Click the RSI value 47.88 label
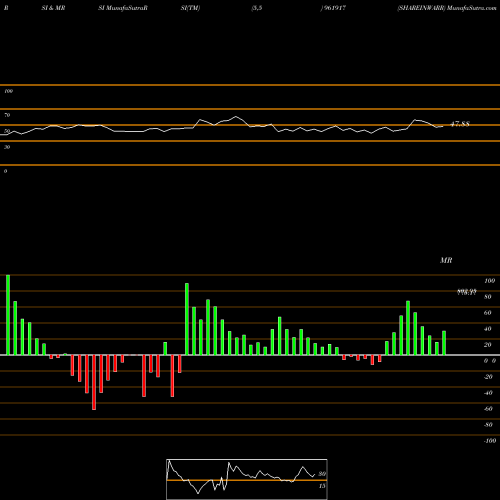This screenshot has width=500, height=500. tap(460, 124)
